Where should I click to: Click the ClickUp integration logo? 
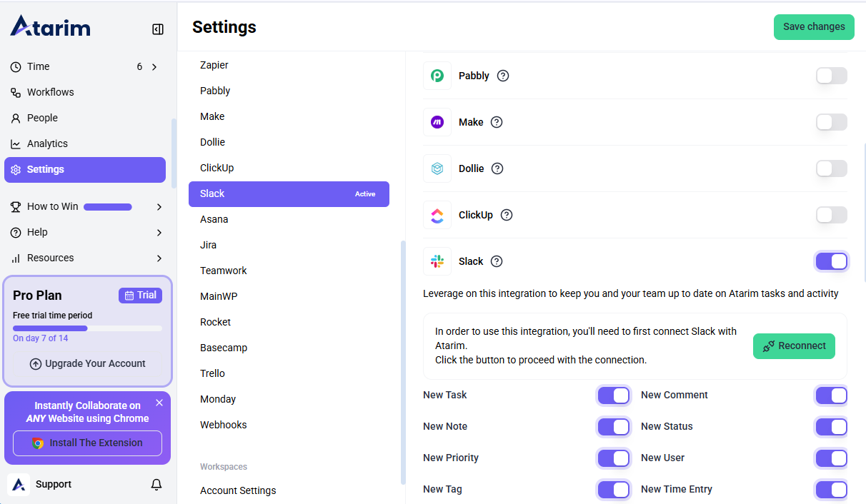(x=437, y=215)
